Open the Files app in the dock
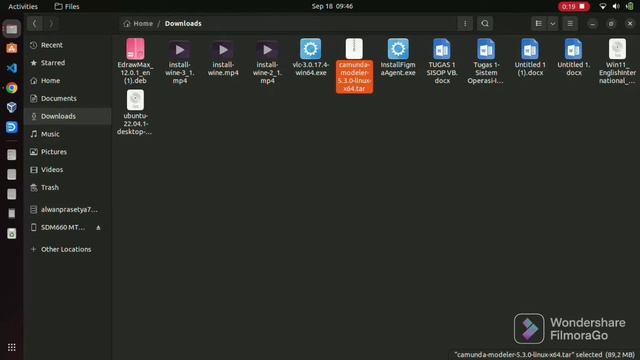Image resolution: width=640 pixels, height=360 pixels. click(12, 29)
